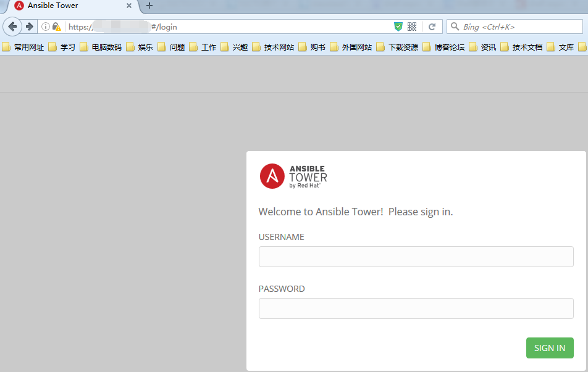Click the PASSWORD label
This screenshot has height=372, width=588.
(282, 289)
